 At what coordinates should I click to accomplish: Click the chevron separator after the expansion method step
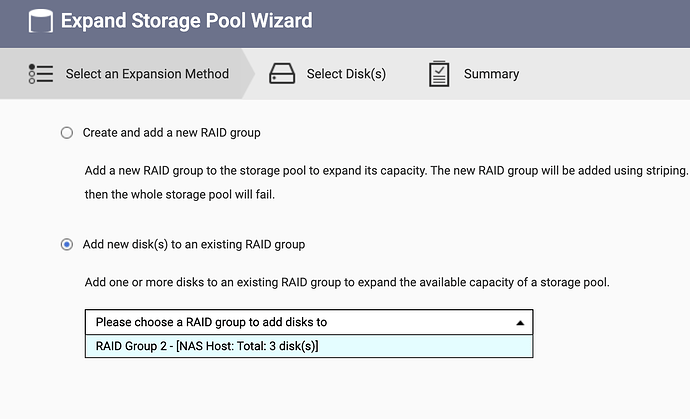tap(248, 74)
